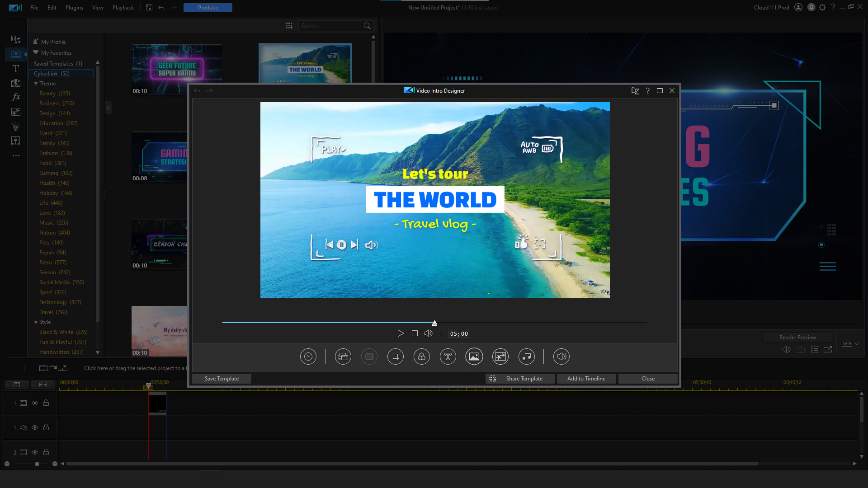This screenshot has width=868, height=488.
Task: Select the Title tool in the left sidebar
Action: (x=16, y=68)
